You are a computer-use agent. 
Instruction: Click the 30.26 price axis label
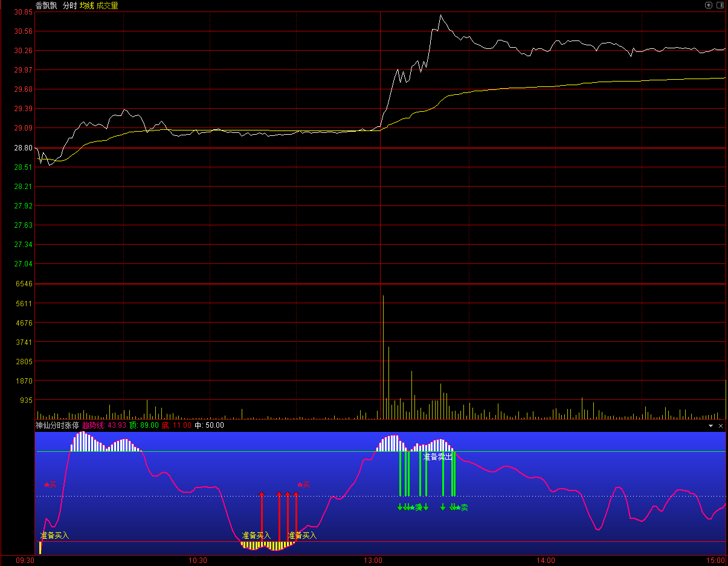coord(23,51)
